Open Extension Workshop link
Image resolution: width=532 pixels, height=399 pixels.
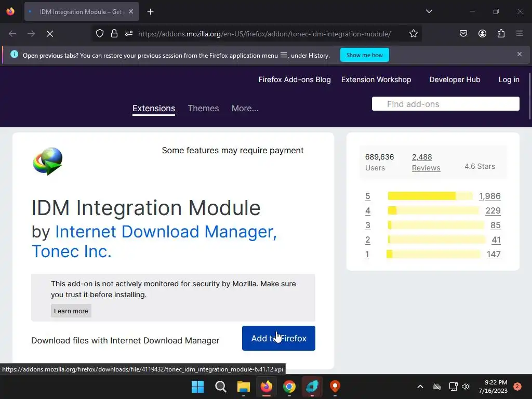[x=376, y=79]
